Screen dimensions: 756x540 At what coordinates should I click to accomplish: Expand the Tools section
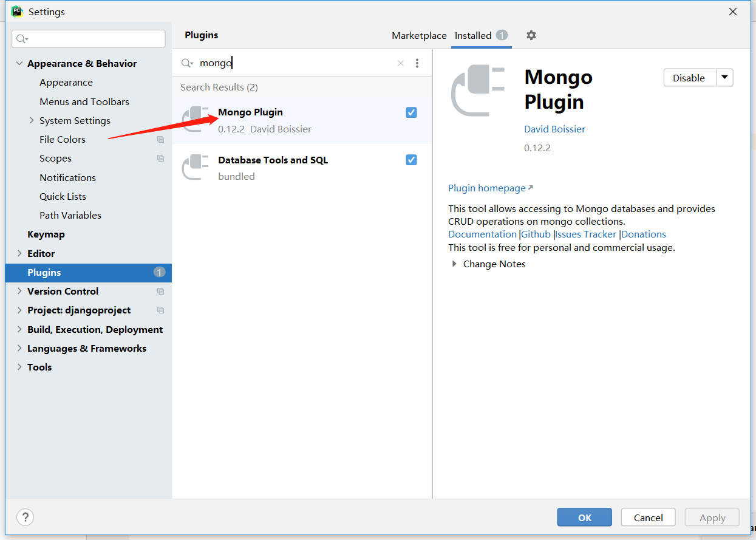point(19,367)
